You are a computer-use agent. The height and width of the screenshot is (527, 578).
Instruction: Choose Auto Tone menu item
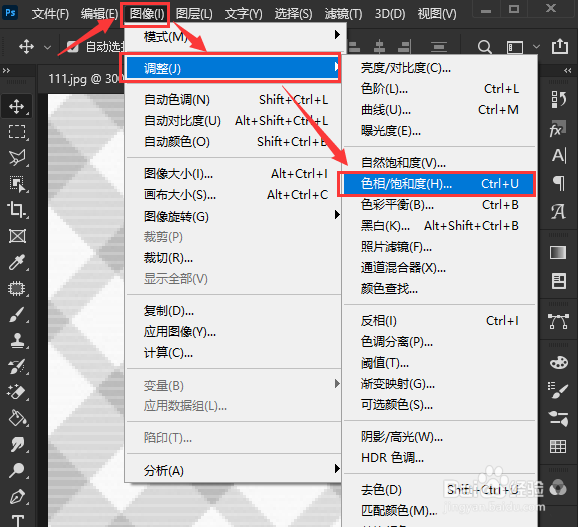pyautogui.click(x=233, y=100)
